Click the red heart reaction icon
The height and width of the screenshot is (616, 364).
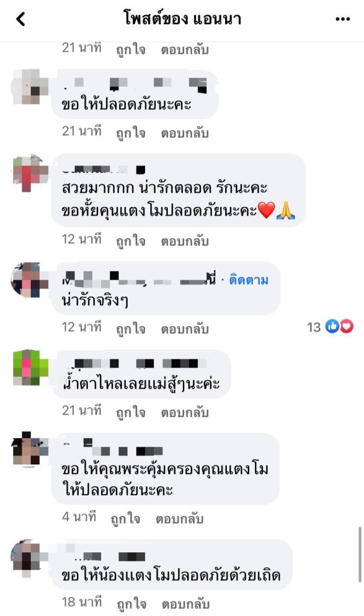[347, 326]
